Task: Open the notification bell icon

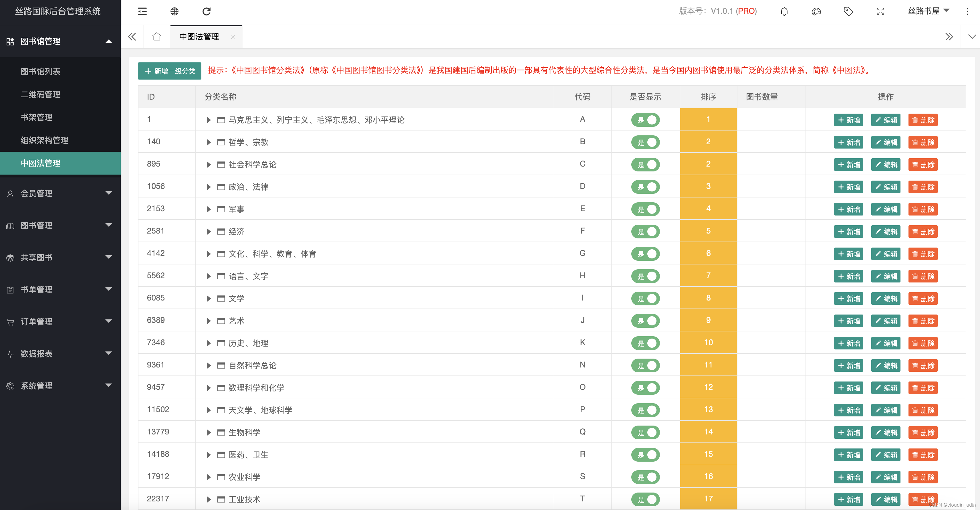Action: point(784,11)
